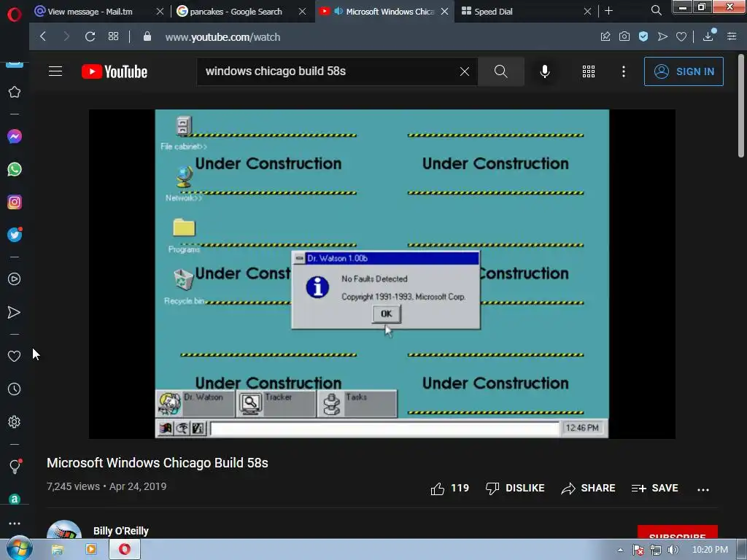Open a new tab with plus
Screen dimensions: 747x560
click(x=609, y=11)
